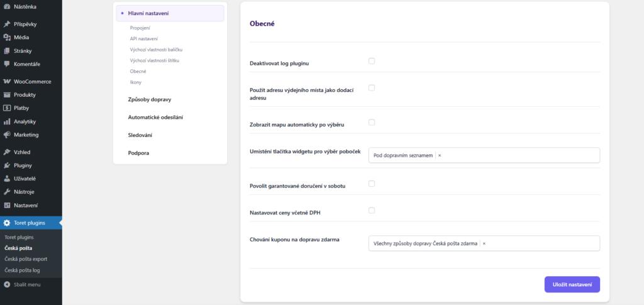Enable Povolit garantované doručení v sobotu
644x305 pixels.
(372, 184)
